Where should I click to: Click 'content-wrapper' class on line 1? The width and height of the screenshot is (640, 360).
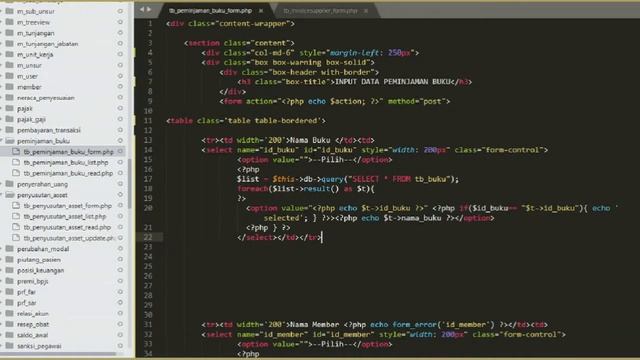(x=253, y=24)
